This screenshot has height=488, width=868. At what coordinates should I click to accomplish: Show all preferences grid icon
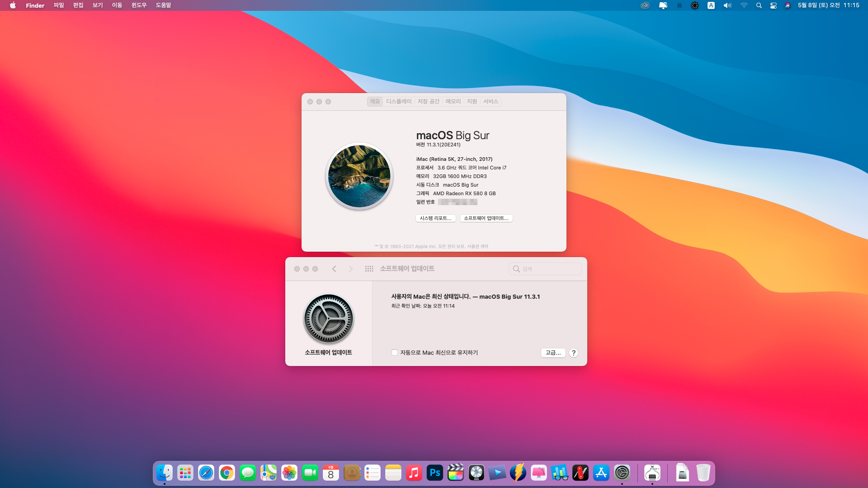(x=369, y=269)
